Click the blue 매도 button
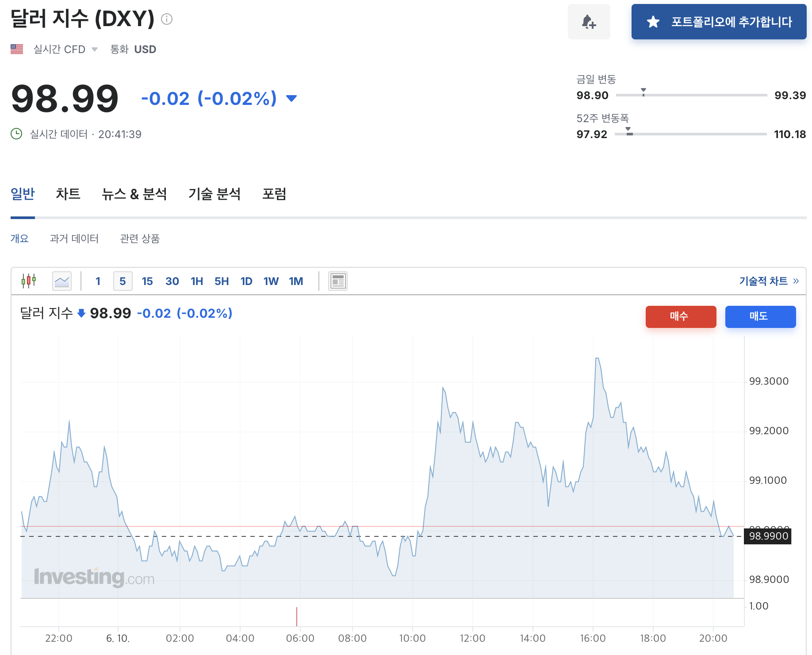 [x=761, y=316]
